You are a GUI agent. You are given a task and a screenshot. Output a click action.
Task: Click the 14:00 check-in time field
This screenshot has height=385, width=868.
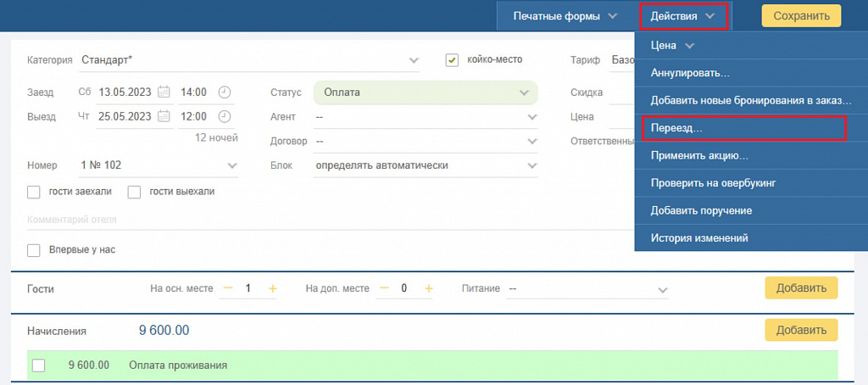194,92
